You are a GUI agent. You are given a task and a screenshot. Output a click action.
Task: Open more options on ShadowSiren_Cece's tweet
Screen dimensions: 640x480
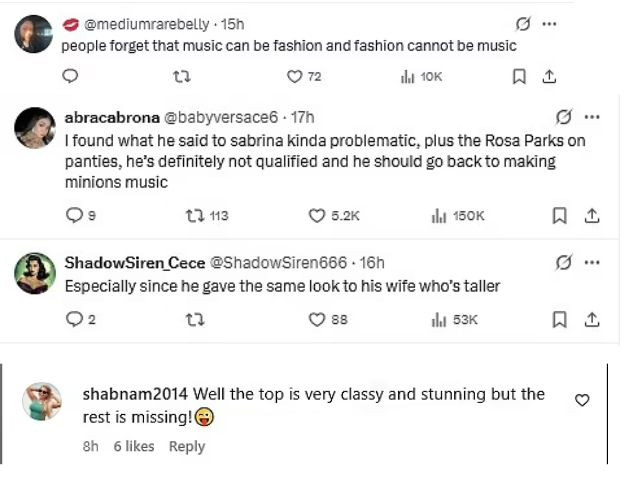(591, 262)
